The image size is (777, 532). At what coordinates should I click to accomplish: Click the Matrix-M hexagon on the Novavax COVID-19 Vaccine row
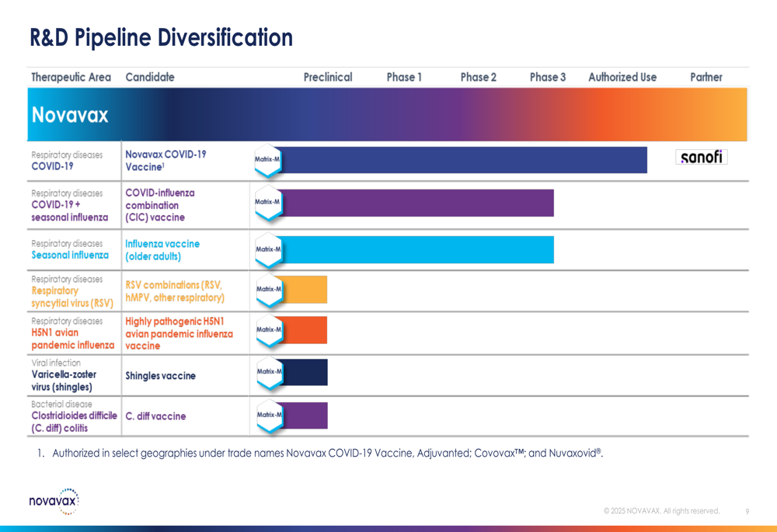[x=268, y=160]
